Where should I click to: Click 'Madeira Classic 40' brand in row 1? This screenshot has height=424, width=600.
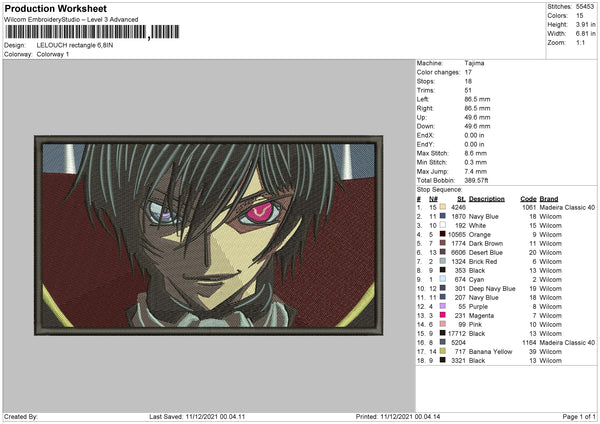click(567, 207)
